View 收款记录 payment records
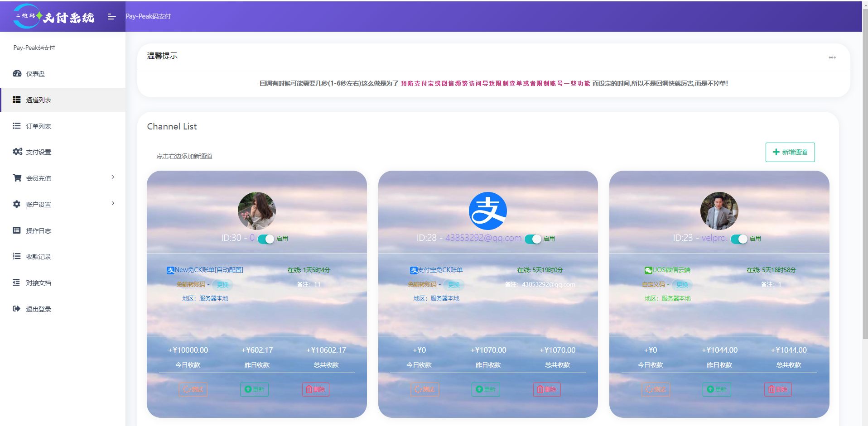The image size is (868, 426). click(39, 257)
